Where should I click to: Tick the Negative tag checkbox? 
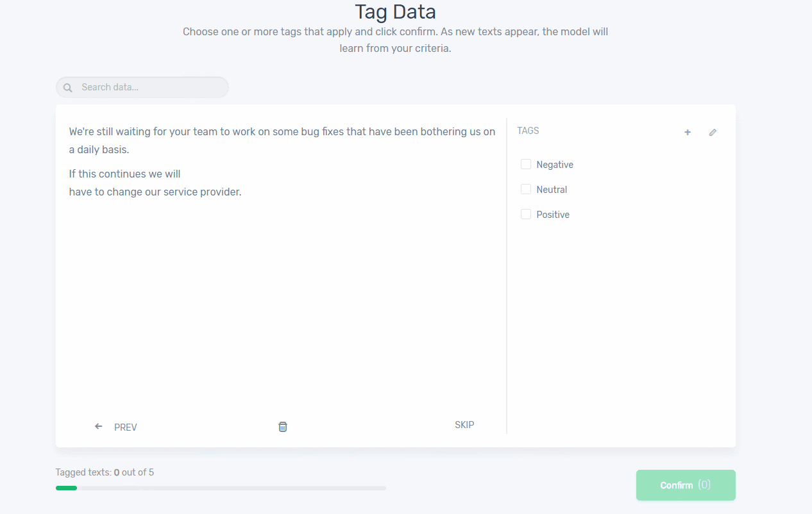pyautogui.click(x=526, y=165)
